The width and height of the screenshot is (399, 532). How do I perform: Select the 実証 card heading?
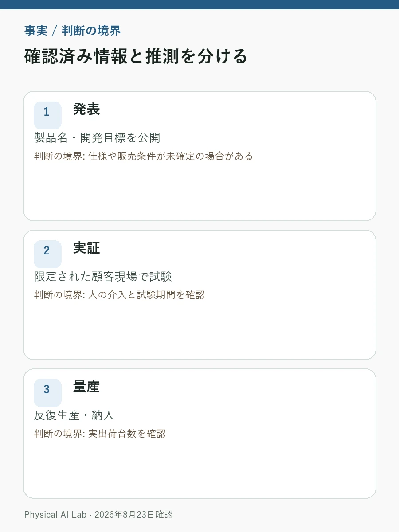point(86,248)
